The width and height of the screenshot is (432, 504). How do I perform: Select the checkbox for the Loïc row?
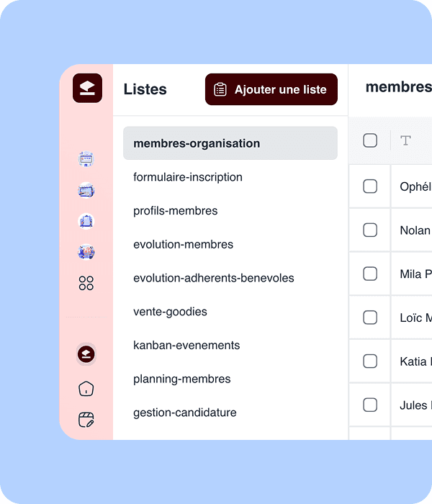point(370,318)
